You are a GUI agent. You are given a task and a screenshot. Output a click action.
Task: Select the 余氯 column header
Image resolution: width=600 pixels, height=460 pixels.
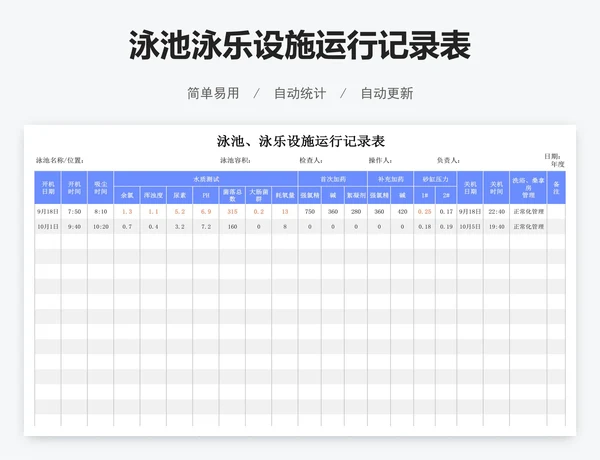coord(127,195)
